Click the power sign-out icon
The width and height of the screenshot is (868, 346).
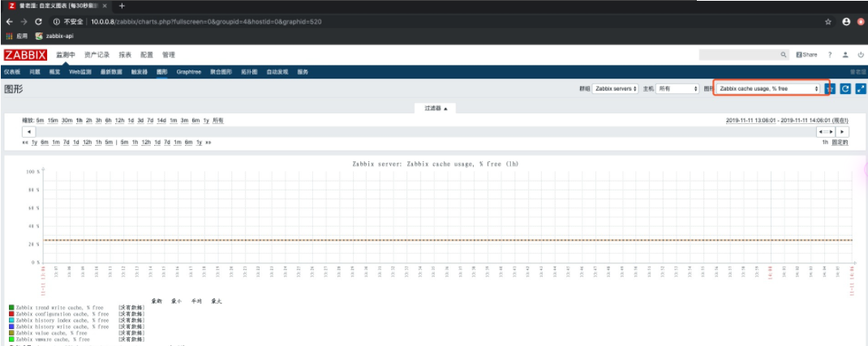[860, 55]
